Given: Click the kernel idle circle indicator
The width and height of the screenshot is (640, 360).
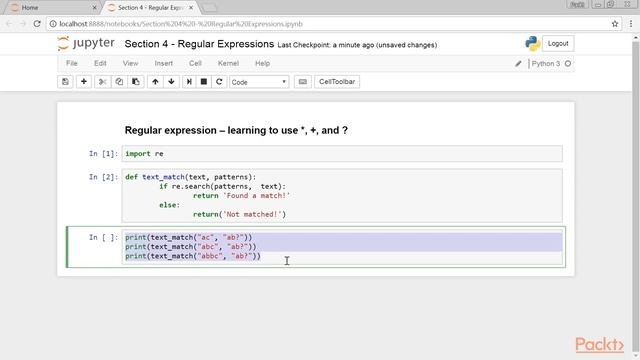Looking at the screenshot, I should click(x=568, y=64).
